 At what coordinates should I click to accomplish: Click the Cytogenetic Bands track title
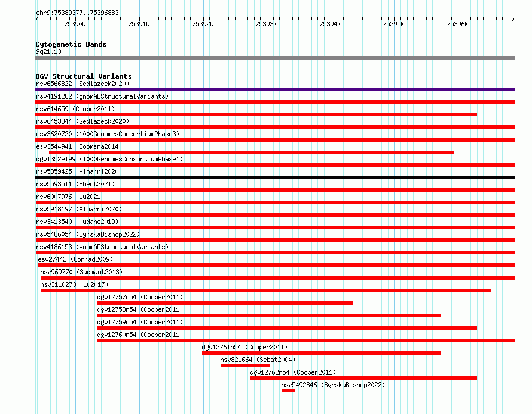coord(71,44)
